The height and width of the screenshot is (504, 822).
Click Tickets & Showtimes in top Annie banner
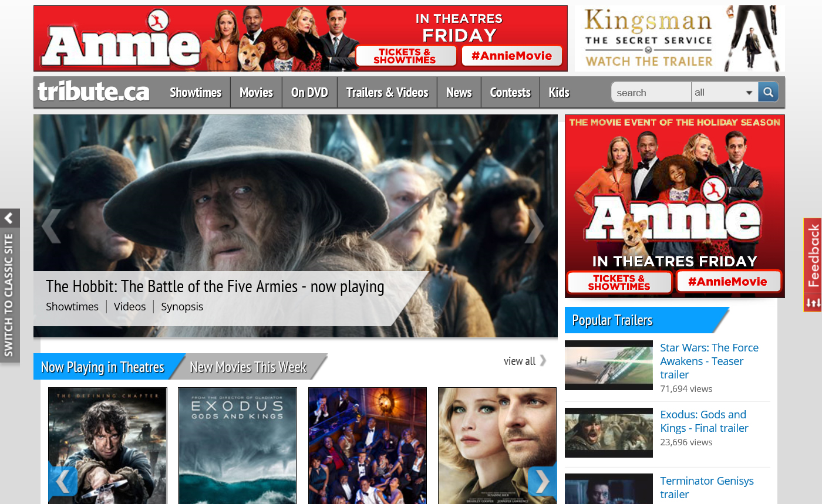point(405,56)
